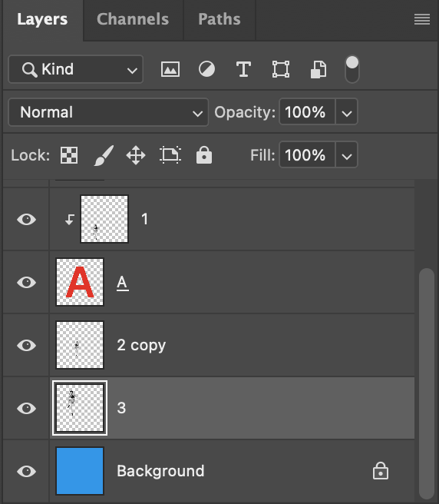Lock image pixels brush icon
The height and width of the screenshot is (504, 439).
click(x=104, y=155)
